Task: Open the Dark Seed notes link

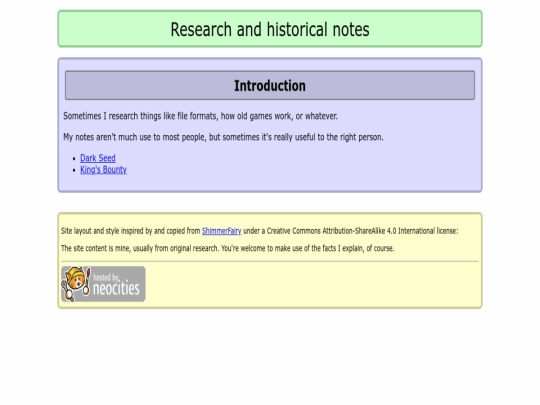Action: [x=98, y=158]
